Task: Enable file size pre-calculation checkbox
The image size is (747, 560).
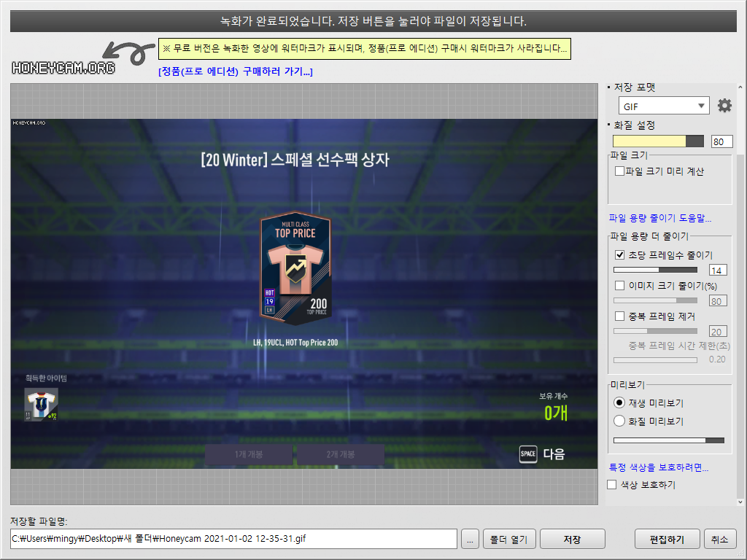Action: tap(619, 171)
